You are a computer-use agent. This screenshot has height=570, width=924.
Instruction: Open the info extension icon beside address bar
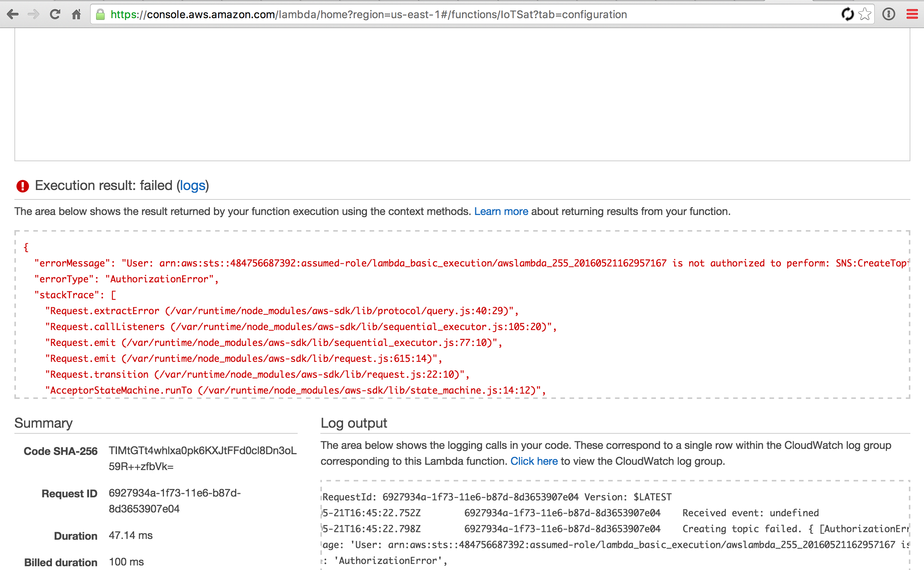tap(888, 14)
